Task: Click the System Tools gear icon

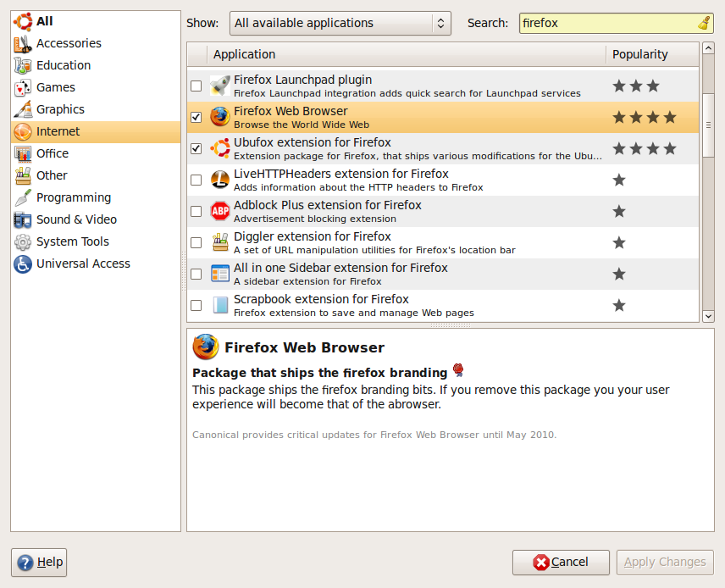Action: coord(23,241)
